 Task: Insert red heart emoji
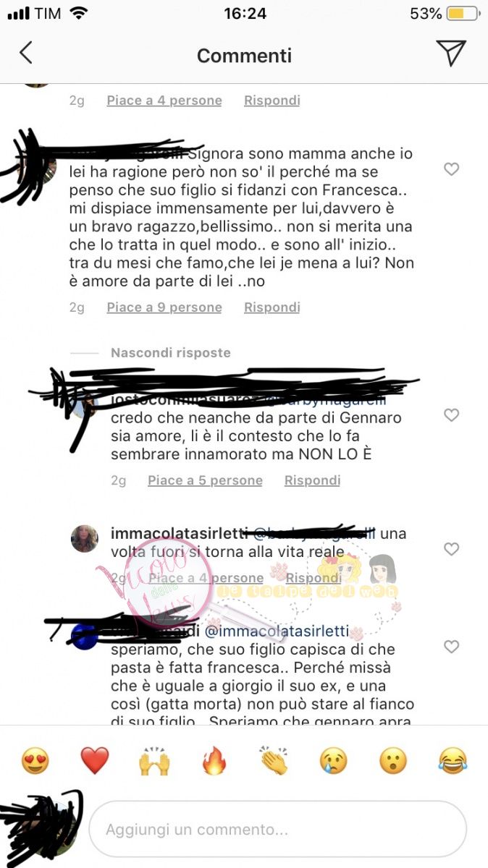tap(94, 761)
